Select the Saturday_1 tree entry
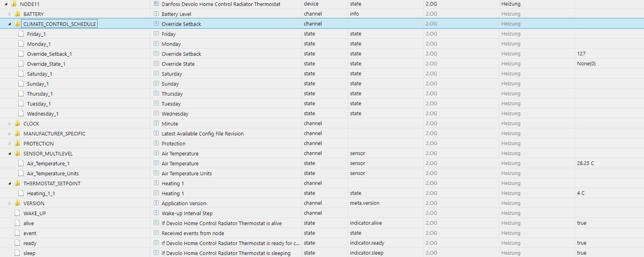The height and width of the screenshot is (257, 644). [39, 74]
